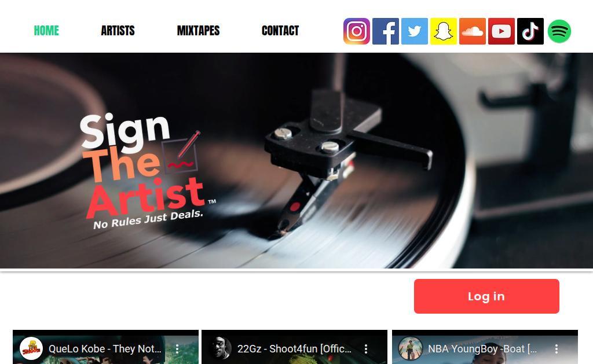Open the Instagram social icon
The height and width of the screenshot is (364, 593).
[x=357, y=31]
